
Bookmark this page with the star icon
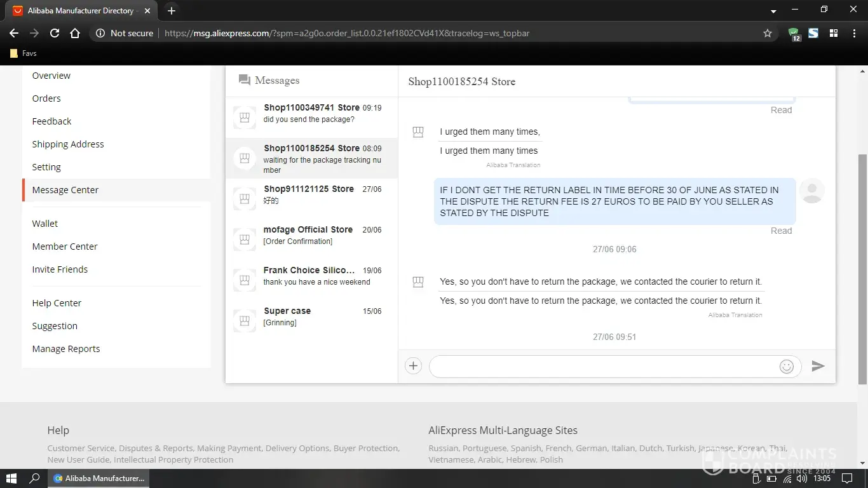pos(768,33)
